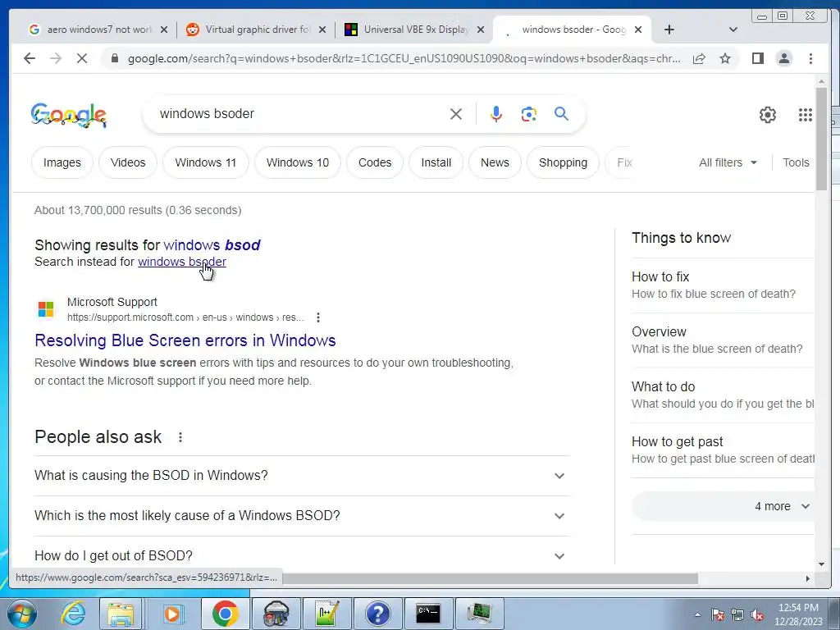The height and width of the screenshot is (630, 840).
Task: Open a new Chrome tab
Action: [669, 30]
